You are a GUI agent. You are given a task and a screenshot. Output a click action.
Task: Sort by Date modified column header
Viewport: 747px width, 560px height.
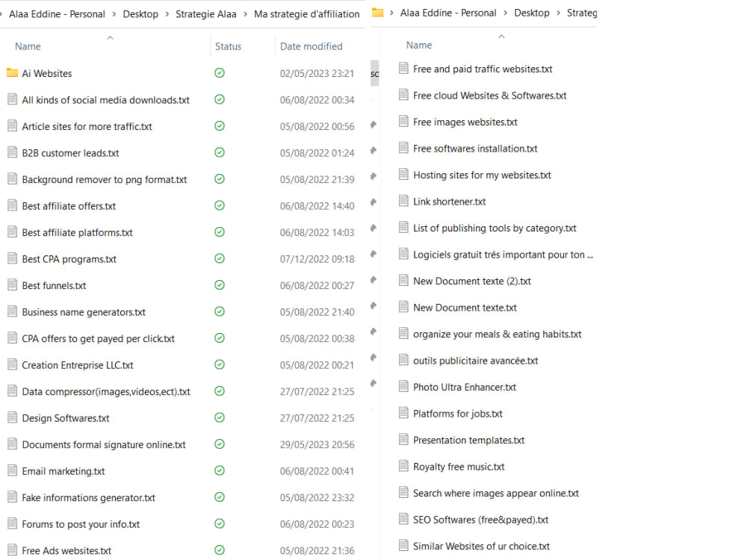click(x=311, y=46)
